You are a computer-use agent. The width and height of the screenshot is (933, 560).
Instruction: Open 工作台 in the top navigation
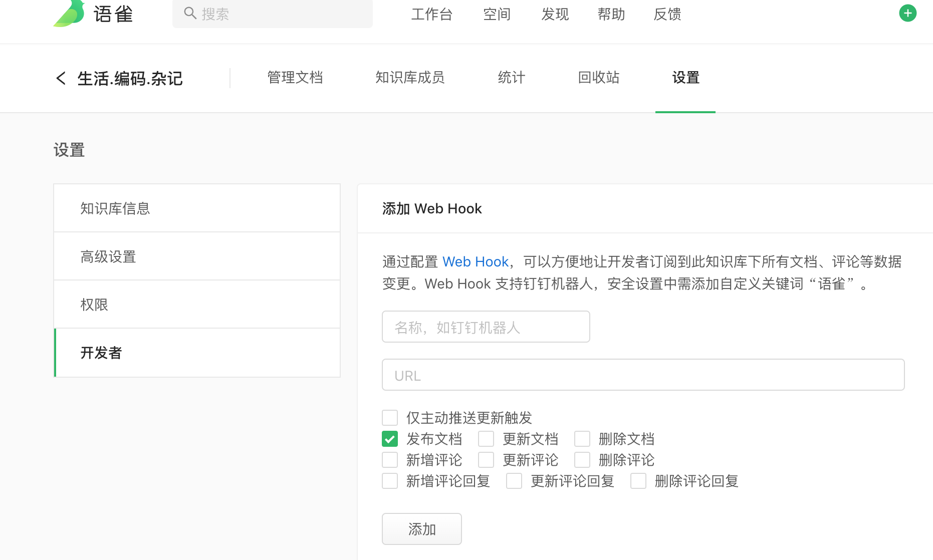[x=432, y=14]
